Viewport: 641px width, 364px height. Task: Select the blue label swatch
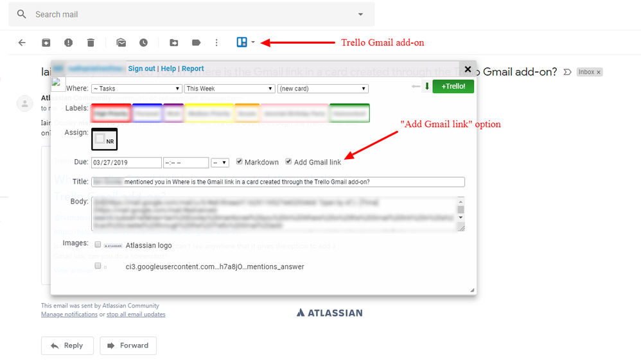point(147,113)
